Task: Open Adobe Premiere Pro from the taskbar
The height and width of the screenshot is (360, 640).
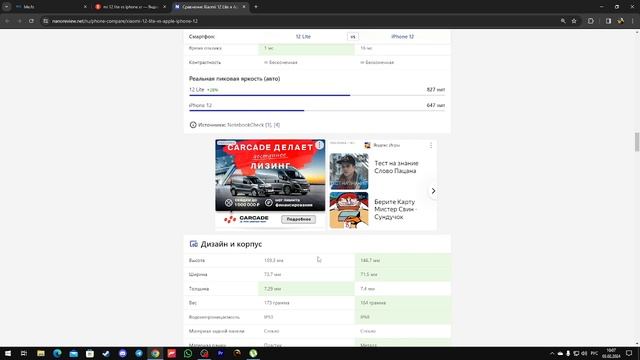Action: 220,353
